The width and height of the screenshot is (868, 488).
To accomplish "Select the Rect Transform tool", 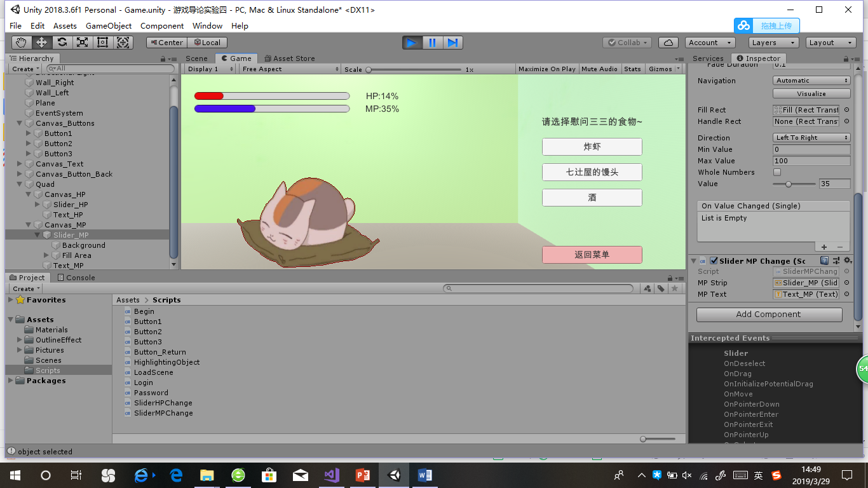I will [x=102, y=43].
